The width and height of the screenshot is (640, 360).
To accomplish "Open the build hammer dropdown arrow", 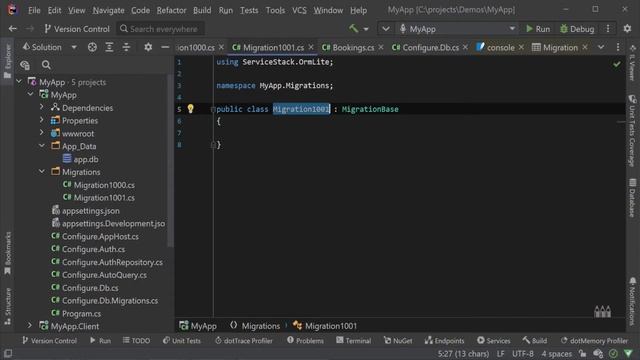I will 366,29.
